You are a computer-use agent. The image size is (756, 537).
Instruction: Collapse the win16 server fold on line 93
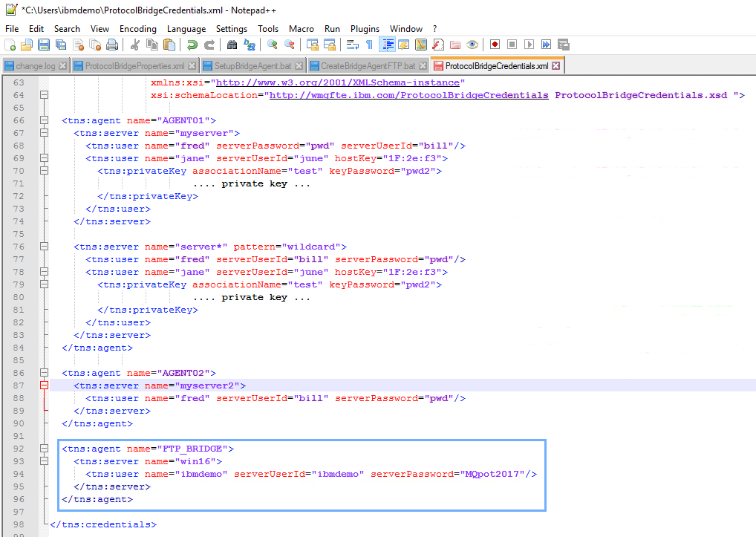tap(44, 460)
